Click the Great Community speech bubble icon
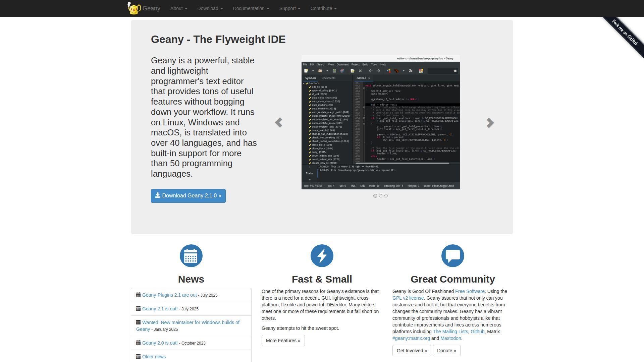The width and height of the screenshot is (644, 362). pos(453,256)
